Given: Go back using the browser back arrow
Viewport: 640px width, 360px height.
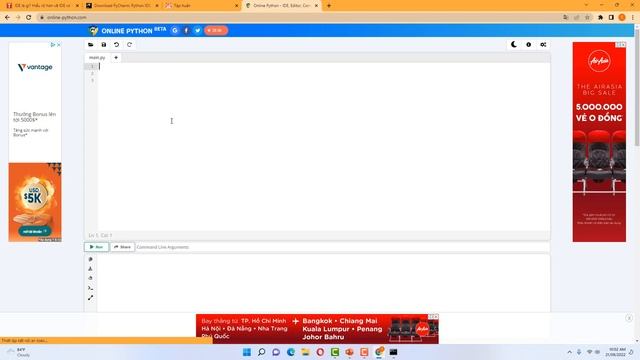Looking at the screenshot, I should click(7, 18).
